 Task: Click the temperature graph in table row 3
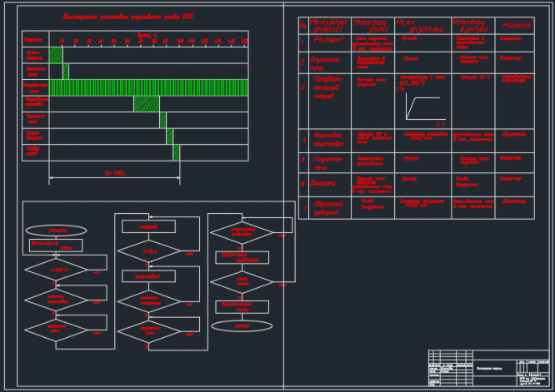click(x=425, y=107)
